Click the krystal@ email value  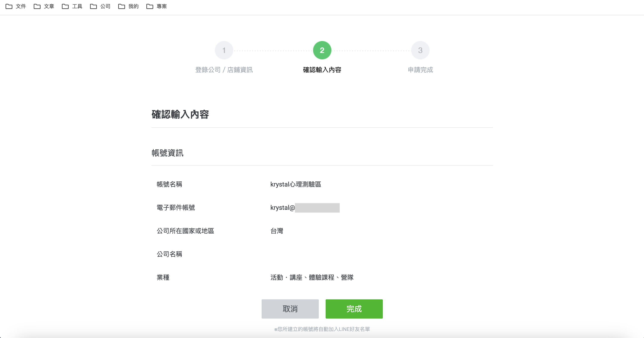pyautogui.click(x=305, y=207)
